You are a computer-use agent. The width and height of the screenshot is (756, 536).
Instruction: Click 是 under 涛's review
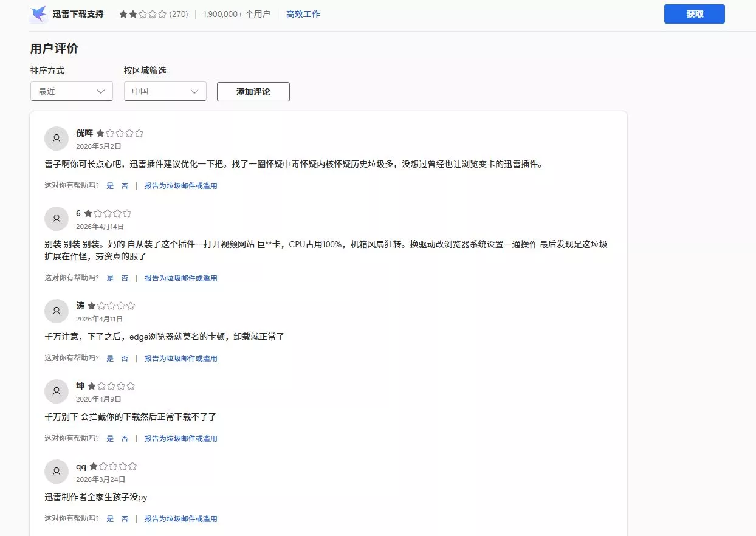click(110, 359)
